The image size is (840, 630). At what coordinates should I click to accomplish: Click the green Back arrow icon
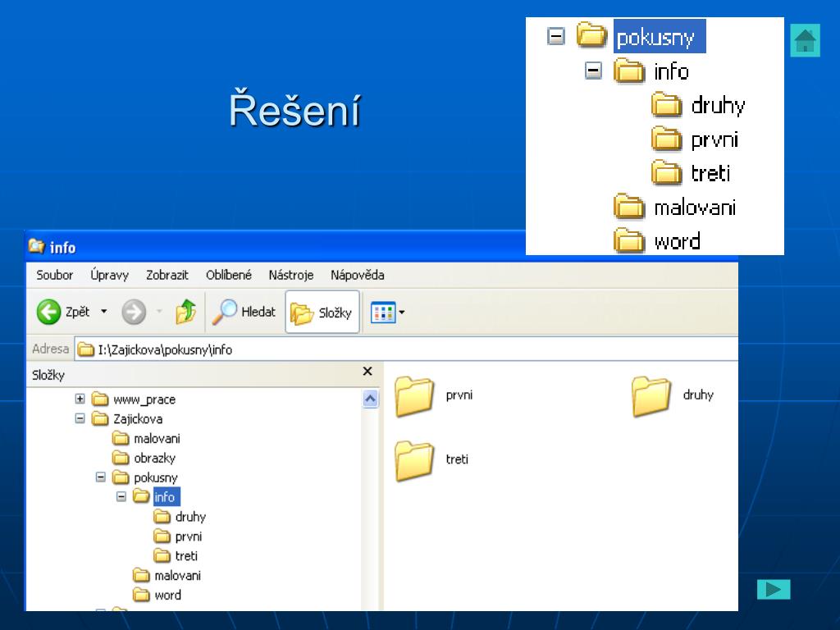click(49, 312)
